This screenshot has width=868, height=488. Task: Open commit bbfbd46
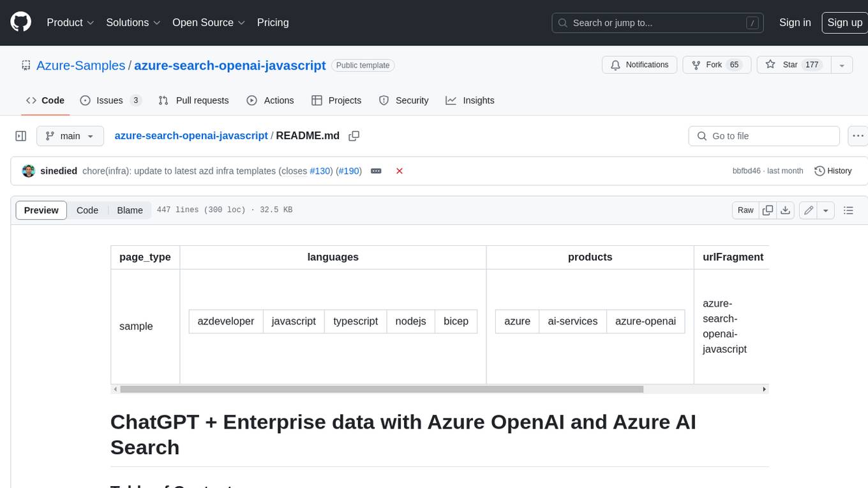[x=746, y=171]
